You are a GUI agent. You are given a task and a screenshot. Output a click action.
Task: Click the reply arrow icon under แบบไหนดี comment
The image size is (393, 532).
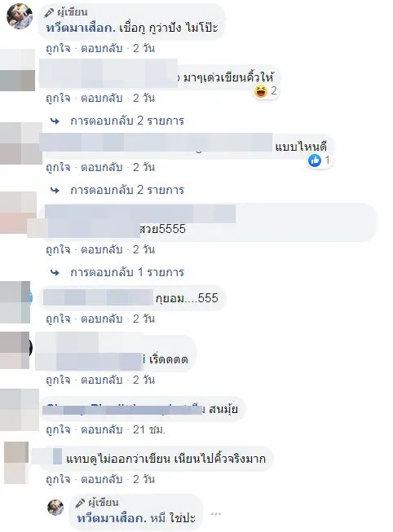55,190
